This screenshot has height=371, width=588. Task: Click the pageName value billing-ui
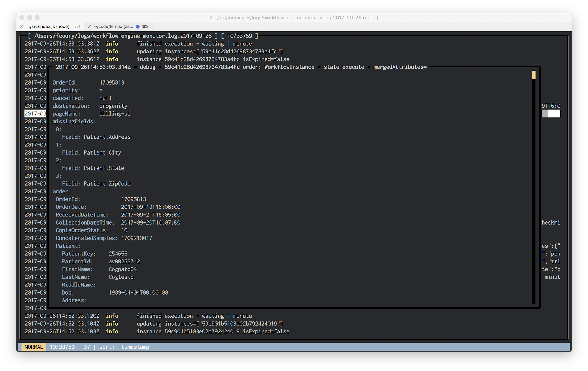pos(115,114)
